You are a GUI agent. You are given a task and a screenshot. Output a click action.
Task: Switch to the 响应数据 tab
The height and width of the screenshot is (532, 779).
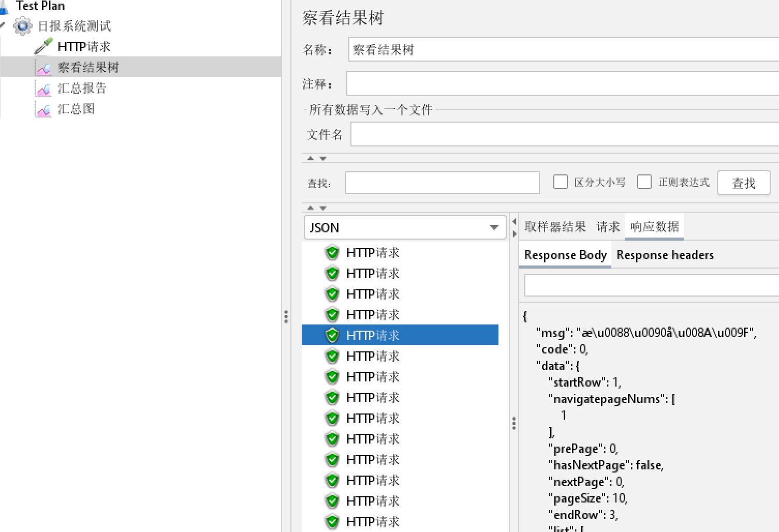pos(654,227)
